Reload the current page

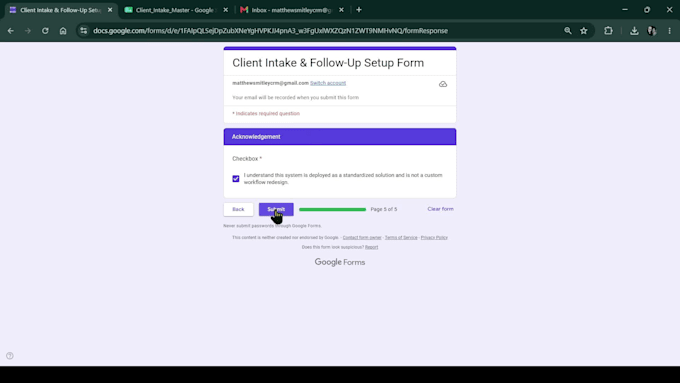pyautogui.click(x=45, y=31)
